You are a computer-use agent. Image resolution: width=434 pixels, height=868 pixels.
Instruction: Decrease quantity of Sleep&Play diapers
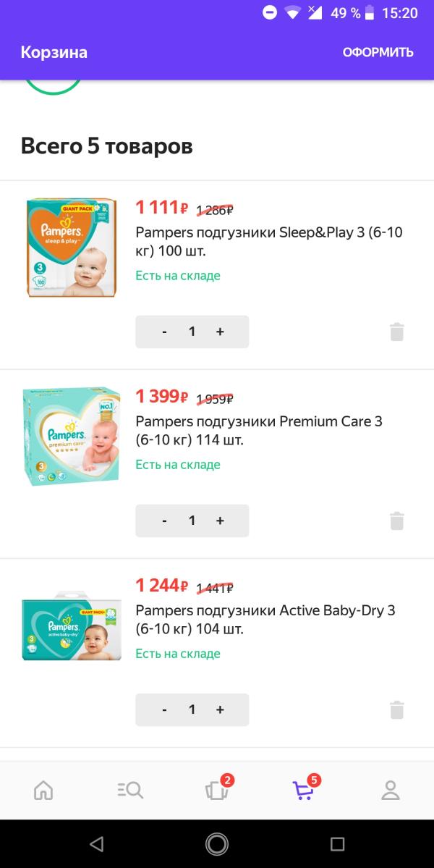point(164,332)
